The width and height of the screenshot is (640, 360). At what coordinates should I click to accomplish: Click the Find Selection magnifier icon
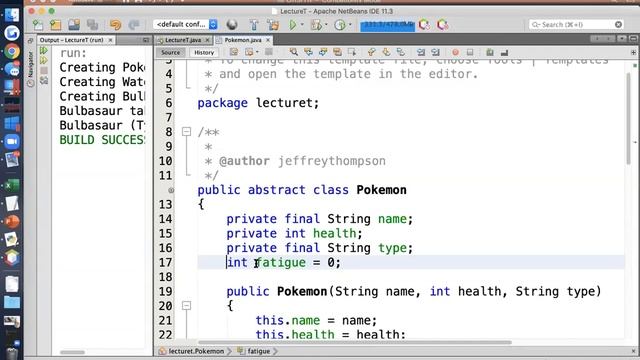[293, 52]
